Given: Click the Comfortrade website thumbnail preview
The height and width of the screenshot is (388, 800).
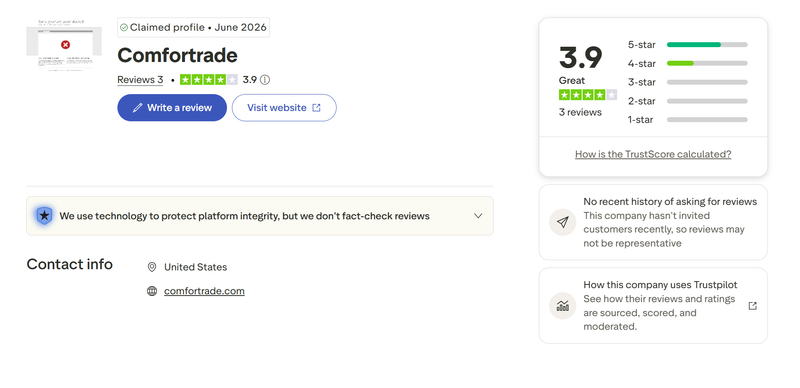Looking at the screenshot, I should [x=64, y=45].
